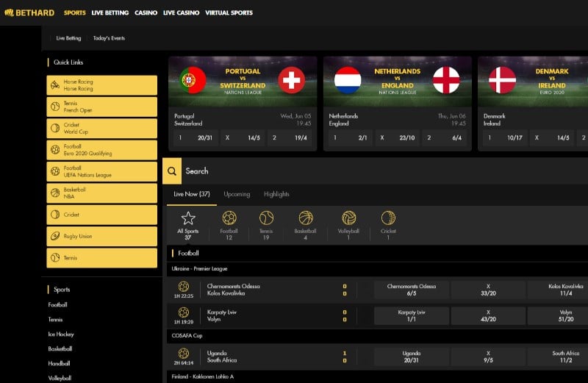The image size is (588, 383).
Task: Click tennis ball icon for French Open
Action: [55, 107]
